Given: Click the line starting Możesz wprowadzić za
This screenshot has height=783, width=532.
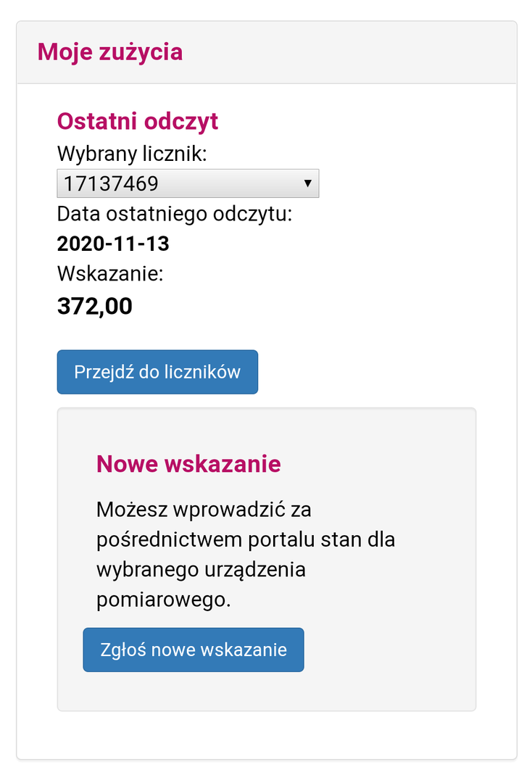Looking at the screenshot, I should [x=204, y=509].
